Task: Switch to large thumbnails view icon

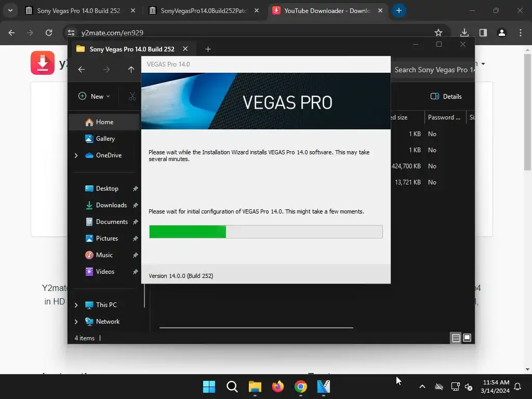Action: point(467,338)
